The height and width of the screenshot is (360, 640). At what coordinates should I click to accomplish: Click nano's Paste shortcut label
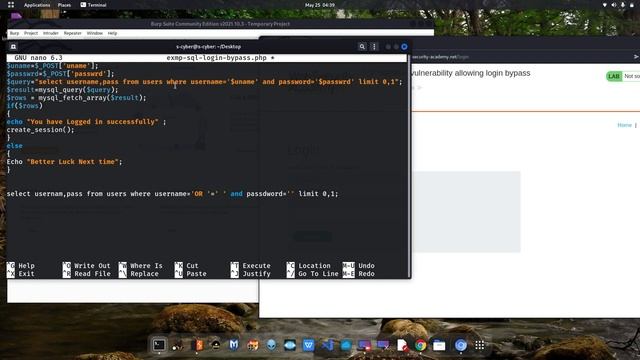(196, 274)
